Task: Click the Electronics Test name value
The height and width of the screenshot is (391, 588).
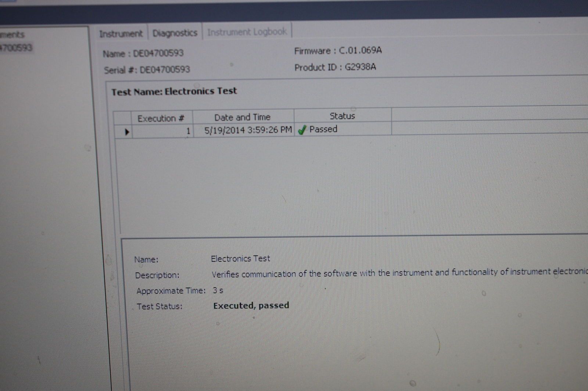Action: point(240,259)
